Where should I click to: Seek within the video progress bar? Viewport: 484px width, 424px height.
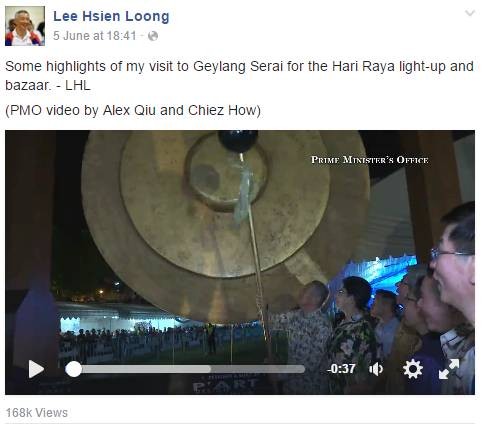point(189,369)
